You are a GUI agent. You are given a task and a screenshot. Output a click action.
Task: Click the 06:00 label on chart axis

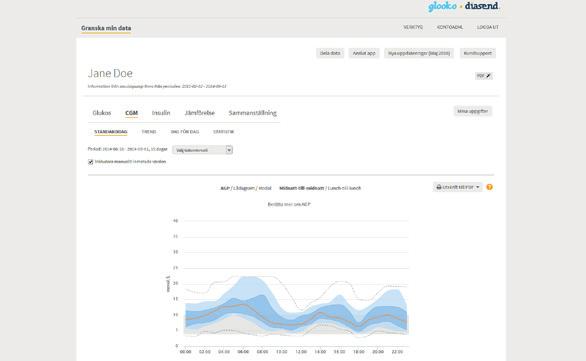click(243, 352)
